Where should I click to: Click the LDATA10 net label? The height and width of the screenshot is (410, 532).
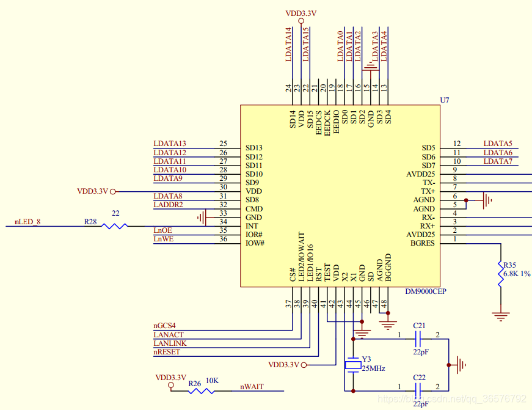(x=170, y=170)
